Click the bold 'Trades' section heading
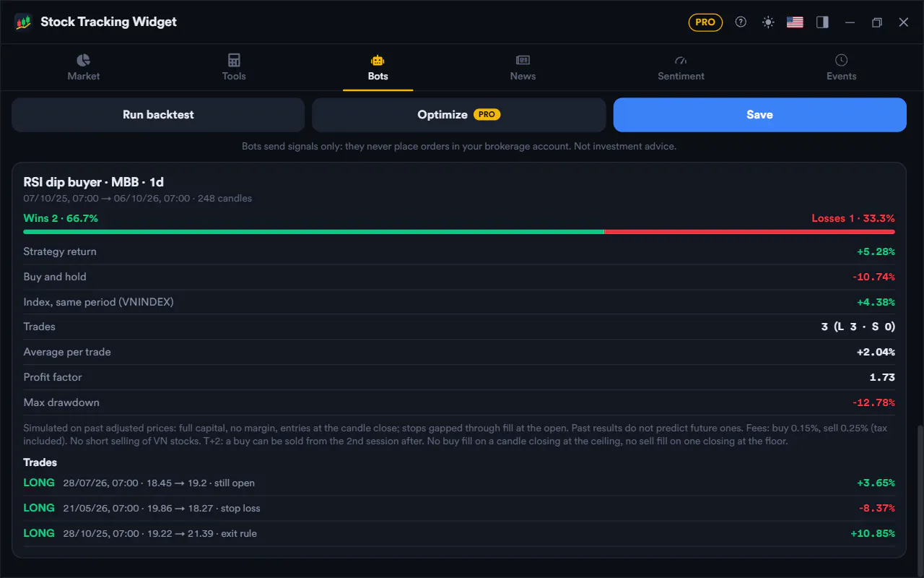Viewport: 924px width, 578px height. (40, 462)
